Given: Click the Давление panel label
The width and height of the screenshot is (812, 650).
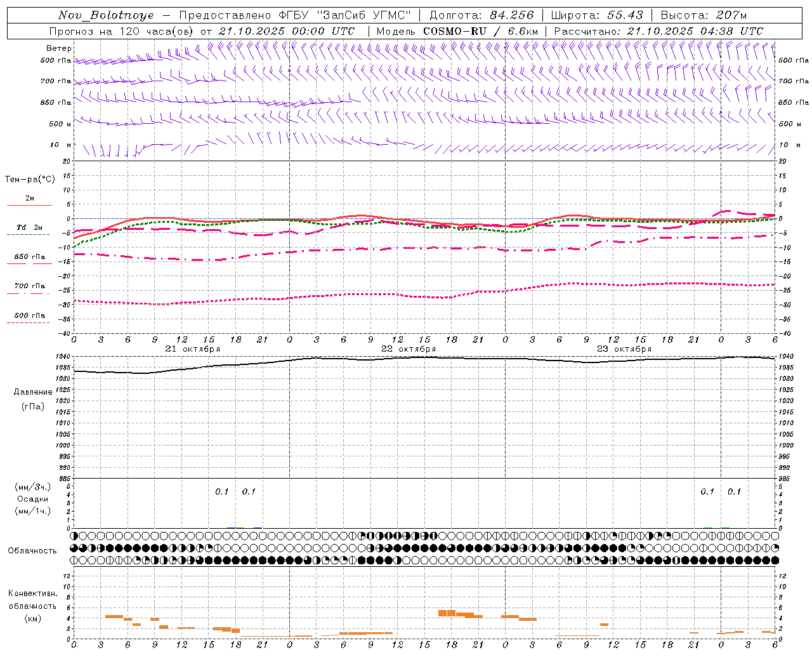Looking at the screenshot, I should point(33,392).
